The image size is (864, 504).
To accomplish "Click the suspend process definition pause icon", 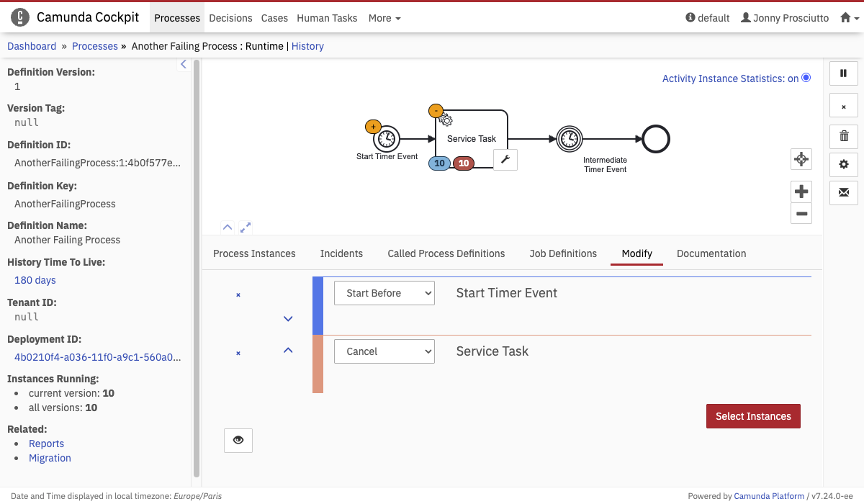I will [x=843, y=73].
